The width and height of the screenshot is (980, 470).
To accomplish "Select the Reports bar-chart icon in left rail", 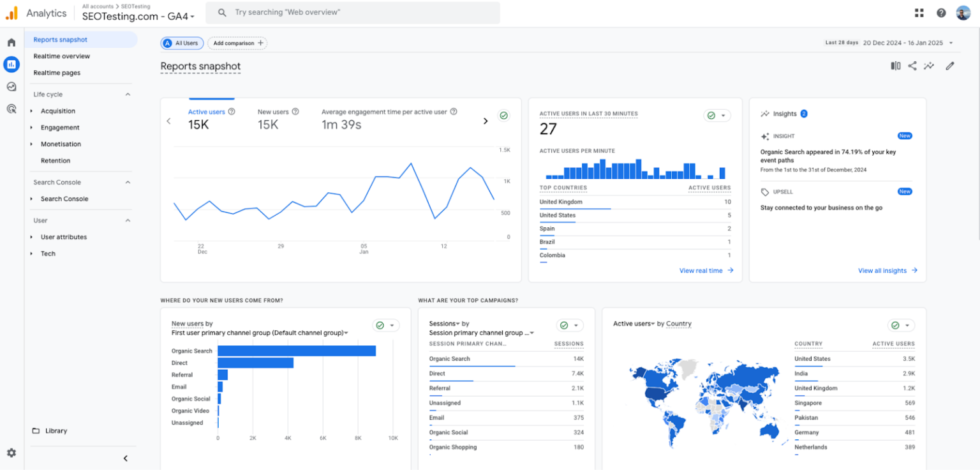I will (x=11, y=64).
